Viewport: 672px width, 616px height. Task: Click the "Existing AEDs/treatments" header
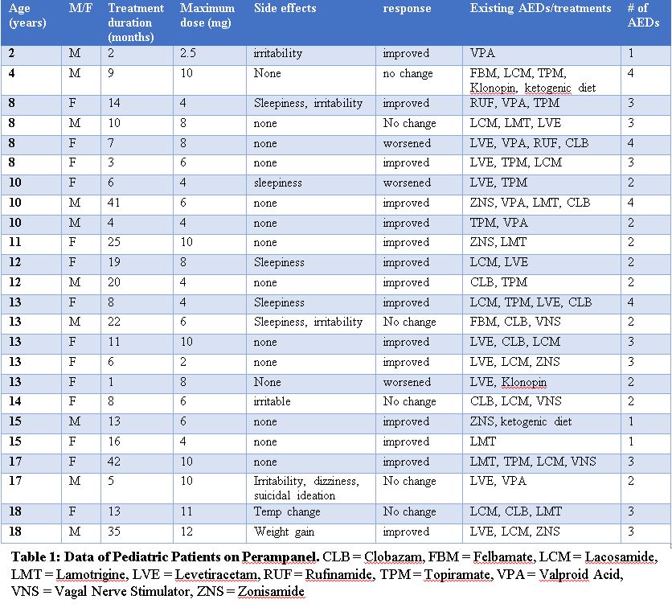pyautogui.click(x=540, y=9)
